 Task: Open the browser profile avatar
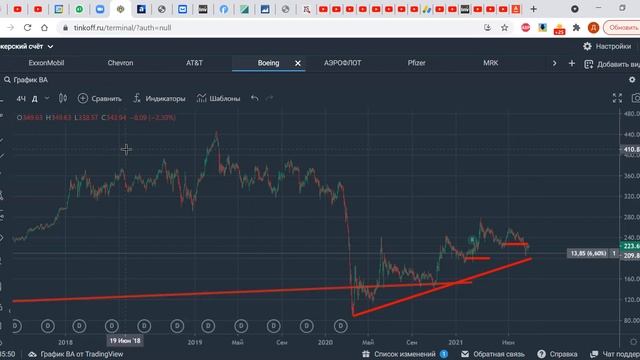click(593, 28)
